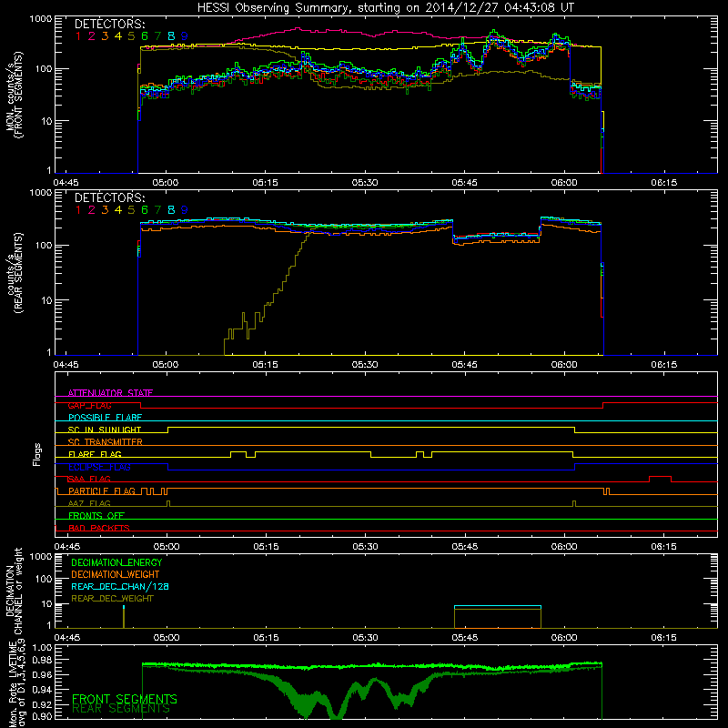728x728 pixels.
Task: Click the Flags axis title
Action: [37, 454]
